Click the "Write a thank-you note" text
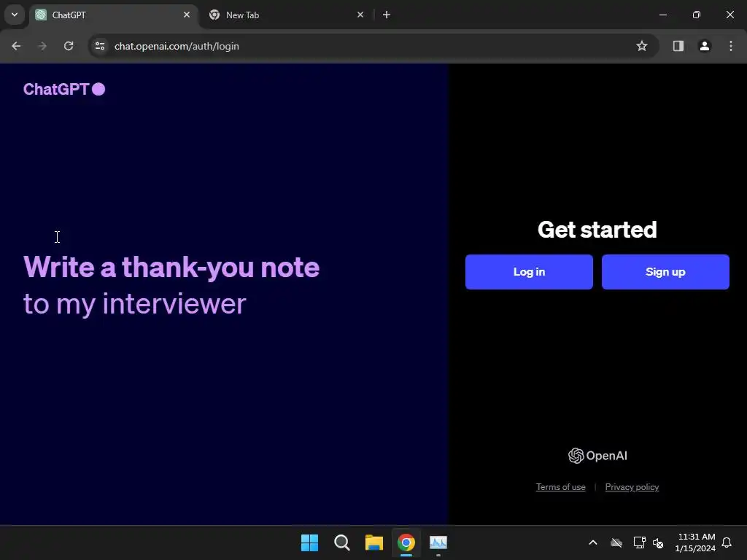Screen dimensions: 747x560 (171, 267)
